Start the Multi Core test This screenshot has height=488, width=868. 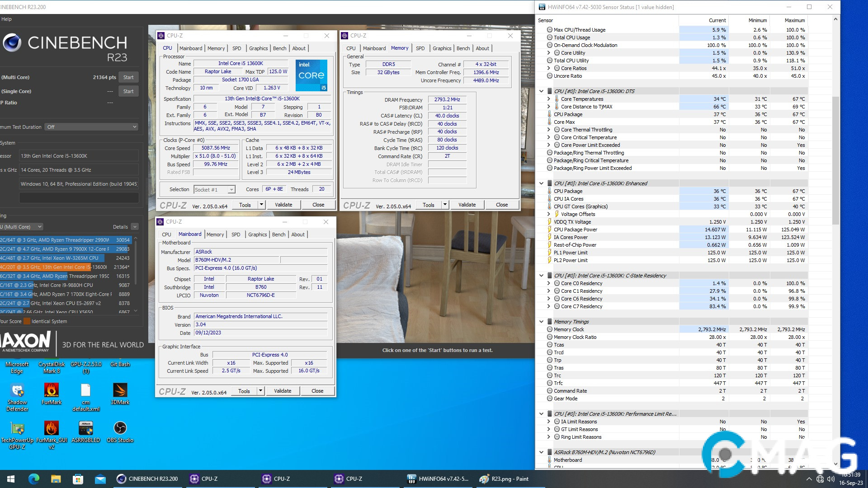(128, 77)
